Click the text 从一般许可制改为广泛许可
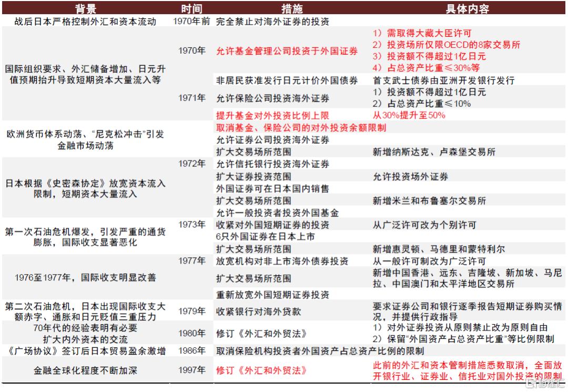 tap(429, 261)
